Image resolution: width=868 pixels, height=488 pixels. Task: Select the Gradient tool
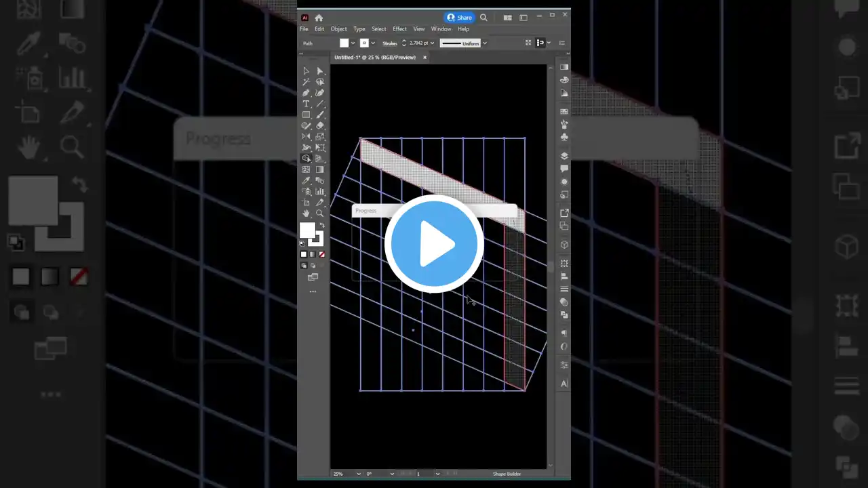click(x=319, y=169)
